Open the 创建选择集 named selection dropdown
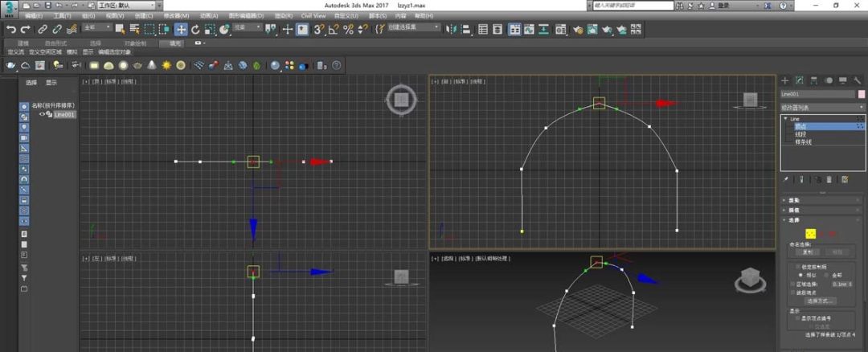 [x=412, y=27]
